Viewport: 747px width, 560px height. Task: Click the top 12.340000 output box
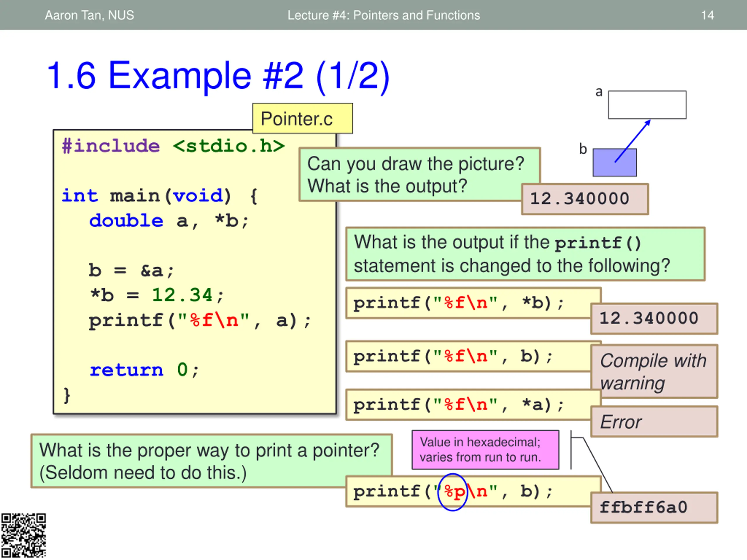(x=584, y=199)
